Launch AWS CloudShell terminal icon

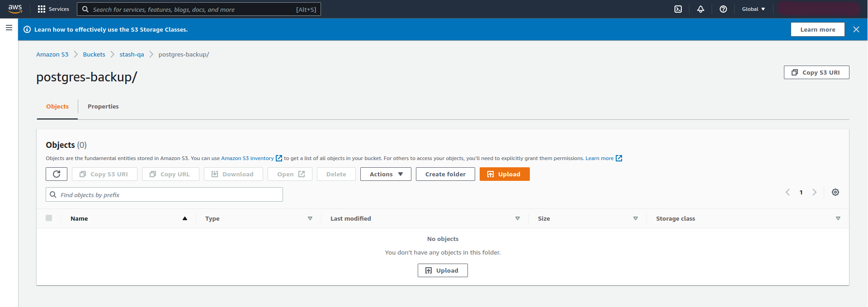coord(678,9)
